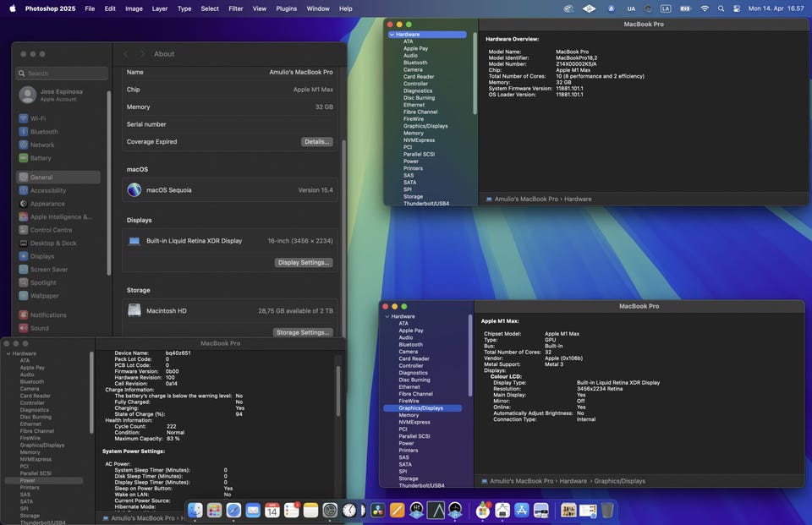Open Control Centre from the menu bar
812x525 pixels.
(737, 8)
